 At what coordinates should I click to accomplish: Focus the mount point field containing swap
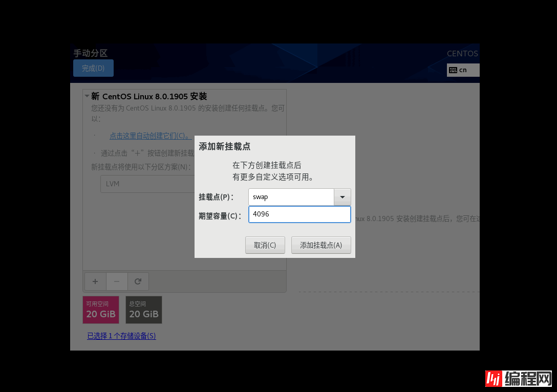[x=291, y=197]
